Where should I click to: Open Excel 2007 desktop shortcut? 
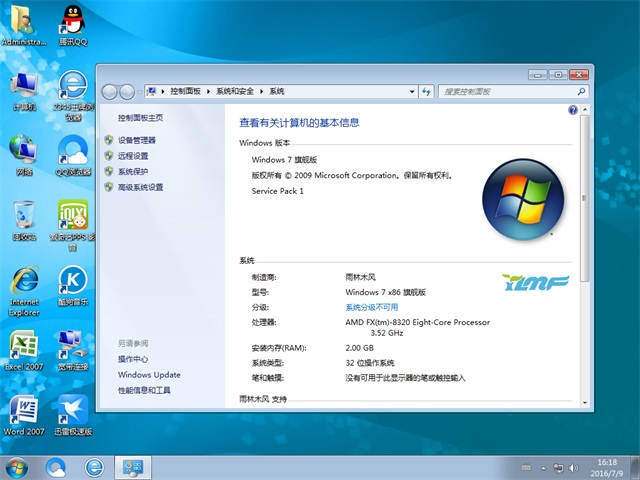pyautogui.click(x=24, y=350)
